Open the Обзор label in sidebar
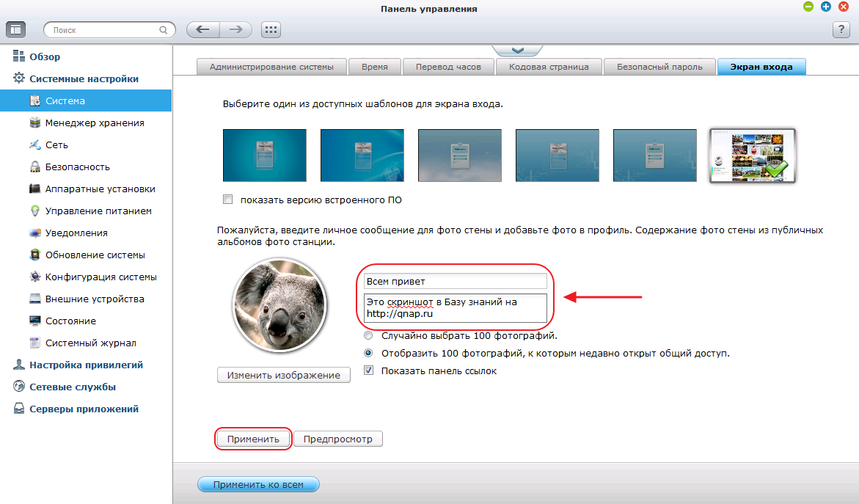Image resolution: width=859 pixels, height=504 pixels. [45, 57]
